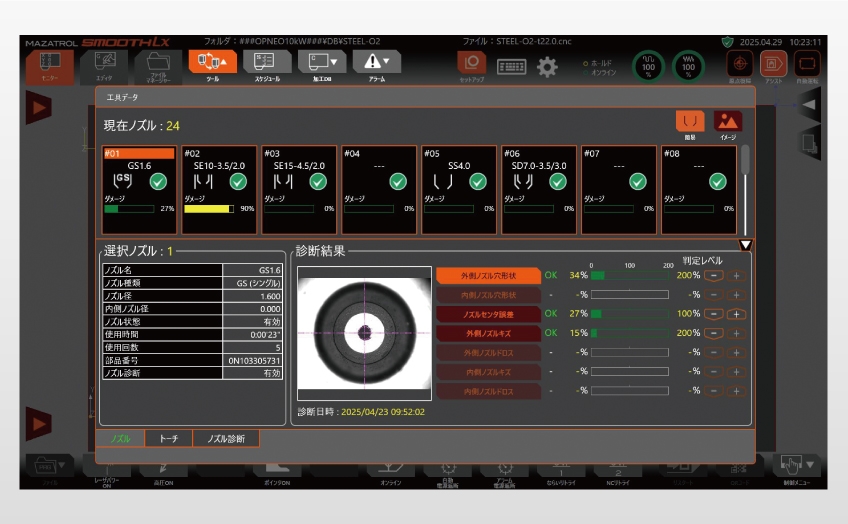Open settings with the gear icon
The image size is (848, 524).
pyautogui.click(x=547, y=66)
